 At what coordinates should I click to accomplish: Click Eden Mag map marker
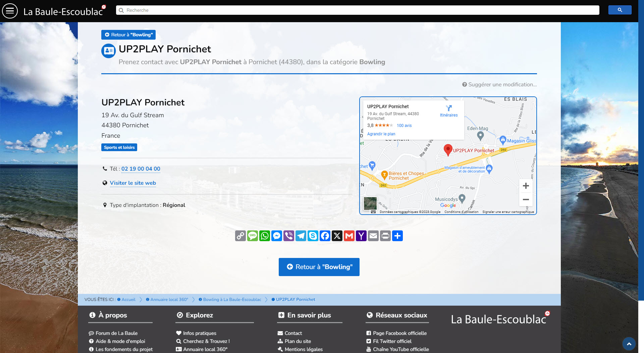(x=480, y=135)
